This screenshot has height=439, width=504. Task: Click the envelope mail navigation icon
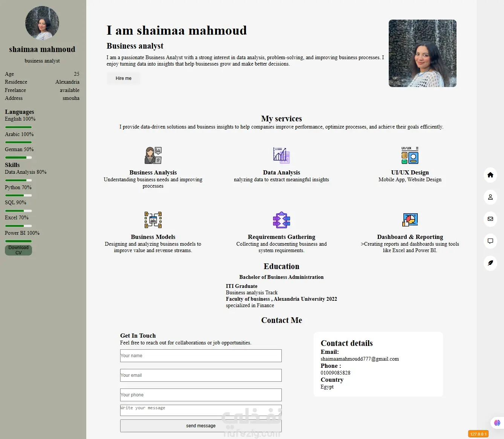pos(490,219)
